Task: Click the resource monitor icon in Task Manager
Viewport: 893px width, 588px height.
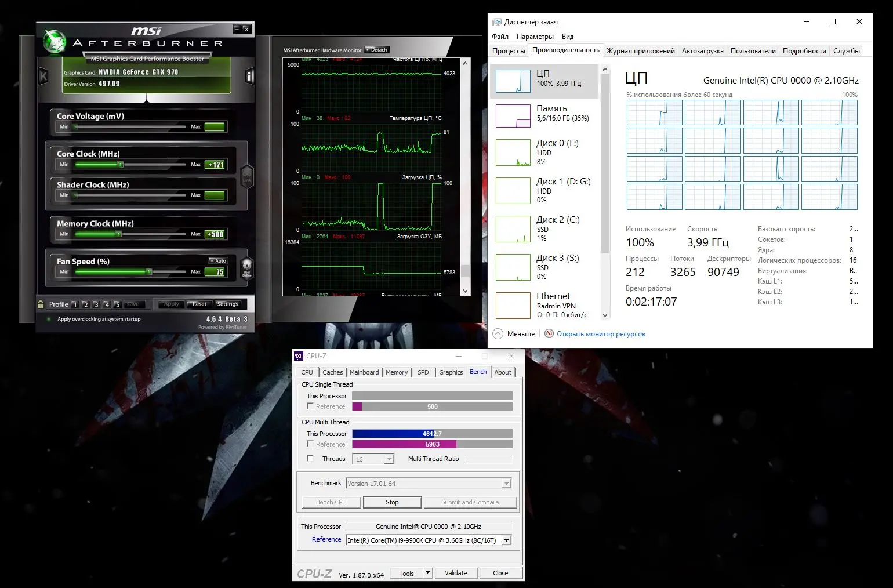Action: [549, 333]
